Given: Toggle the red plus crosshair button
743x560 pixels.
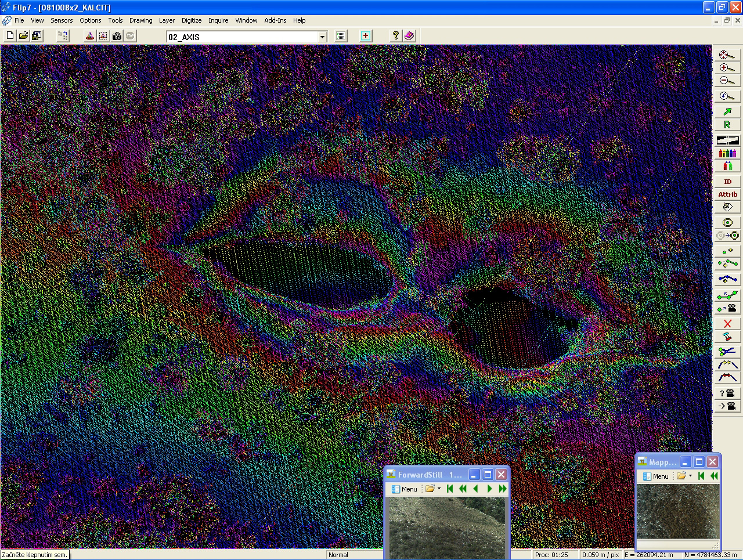Looking at the screenshot, I should [366, 36].
